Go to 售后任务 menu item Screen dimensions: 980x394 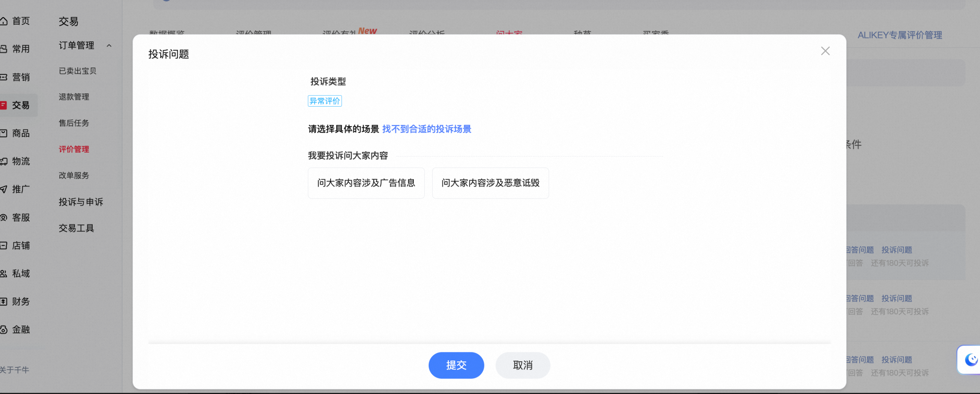tap(74, 123)
